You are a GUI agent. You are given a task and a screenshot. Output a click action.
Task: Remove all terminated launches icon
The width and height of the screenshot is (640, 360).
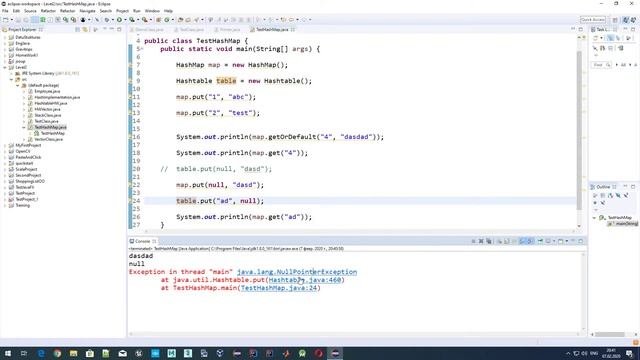pos(489,241)
